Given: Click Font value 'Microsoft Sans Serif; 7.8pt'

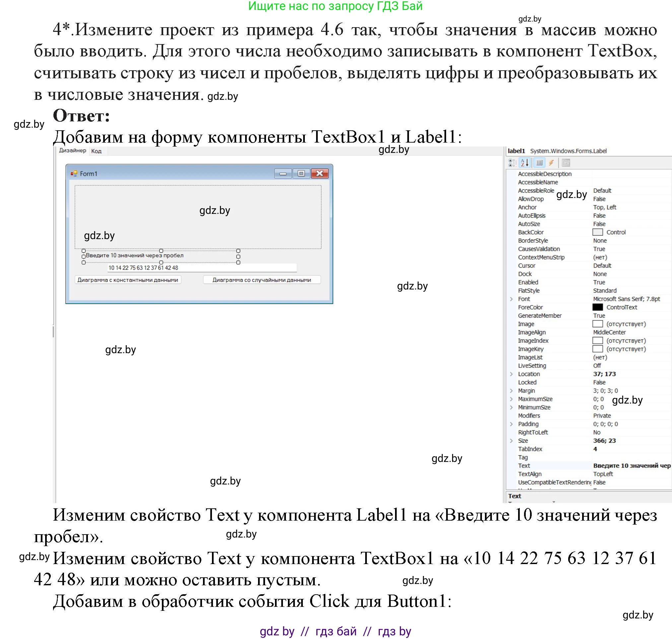Looking at the screenshot, I should pyautogui.click(x=626, y=299).
